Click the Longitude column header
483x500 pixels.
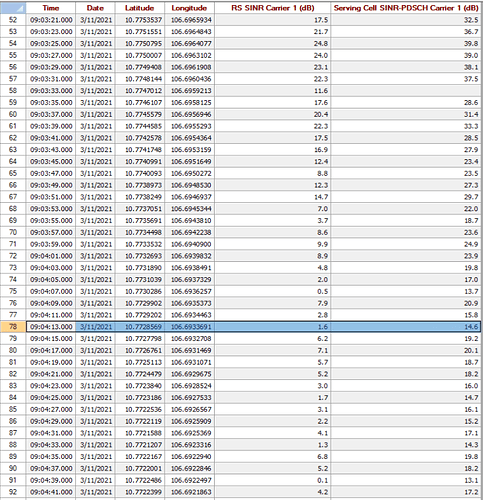(189, 8)
